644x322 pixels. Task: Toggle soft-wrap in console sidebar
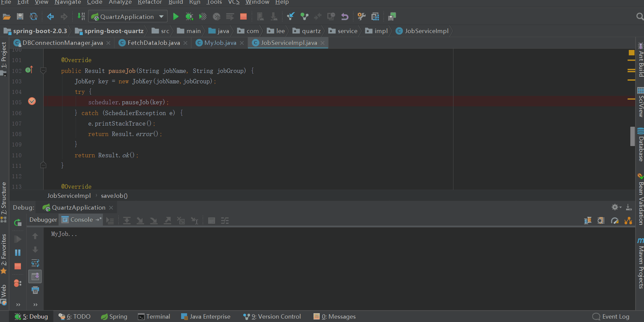[35, 263]
